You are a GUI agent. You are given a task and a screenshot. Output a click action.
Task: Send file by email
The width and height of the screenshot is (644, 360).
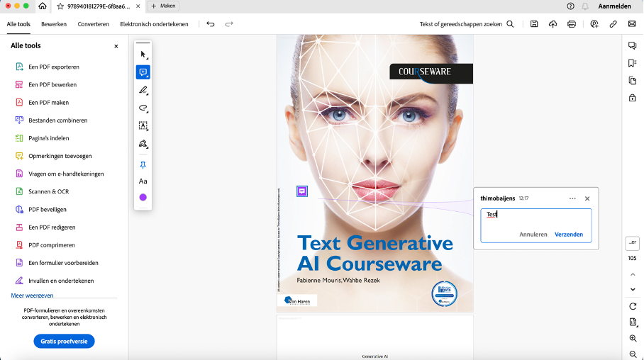(x=632, y=24)
